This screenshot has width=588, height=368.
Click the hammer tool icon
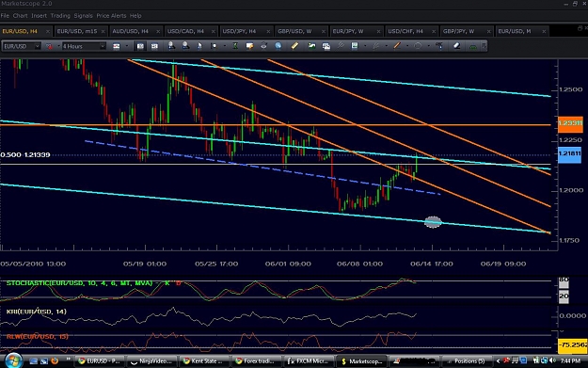pos(439,46)
